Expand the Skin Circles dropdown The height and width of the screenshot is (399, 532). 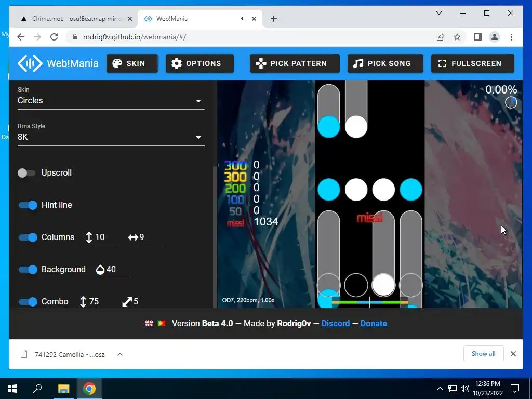point(111,100)
